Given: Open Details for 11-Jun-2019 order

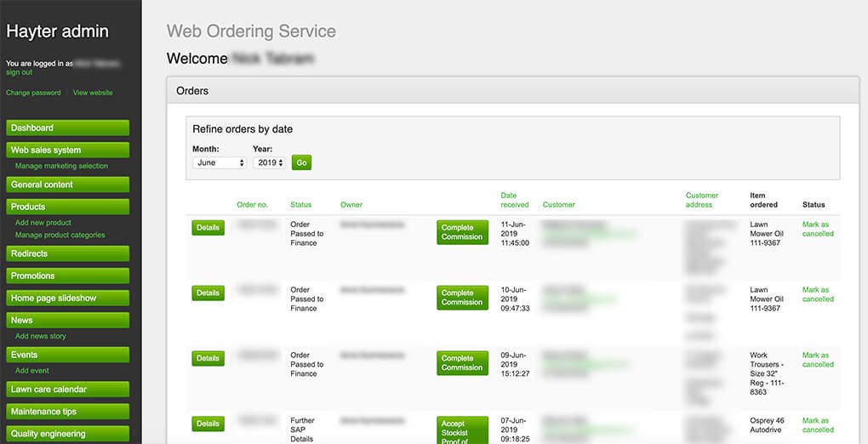Looking at the screenshot, I should pyautogui.click(x=208, y=228).
